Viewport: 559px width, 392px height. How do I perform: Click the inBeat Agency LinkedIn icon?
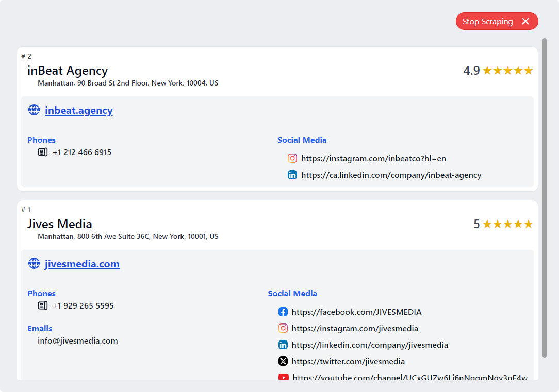pyautogui.click(x=292, y=175)
